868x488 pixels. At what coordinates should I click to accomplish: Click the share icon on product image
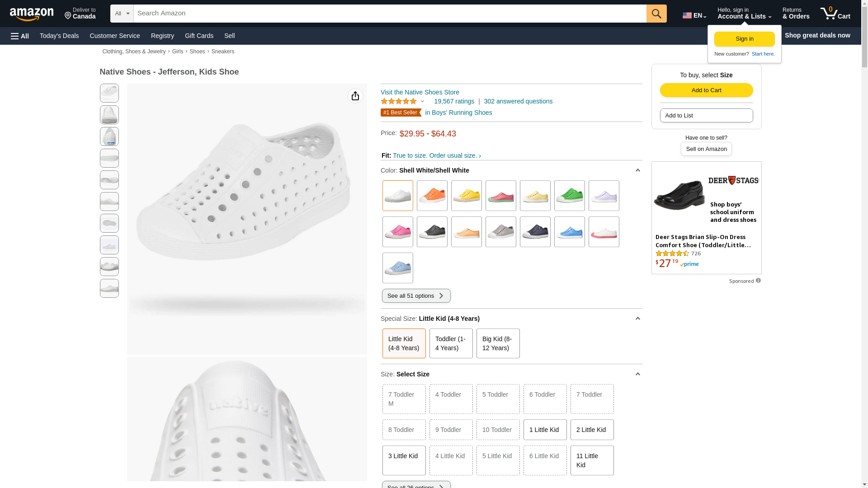355,96
